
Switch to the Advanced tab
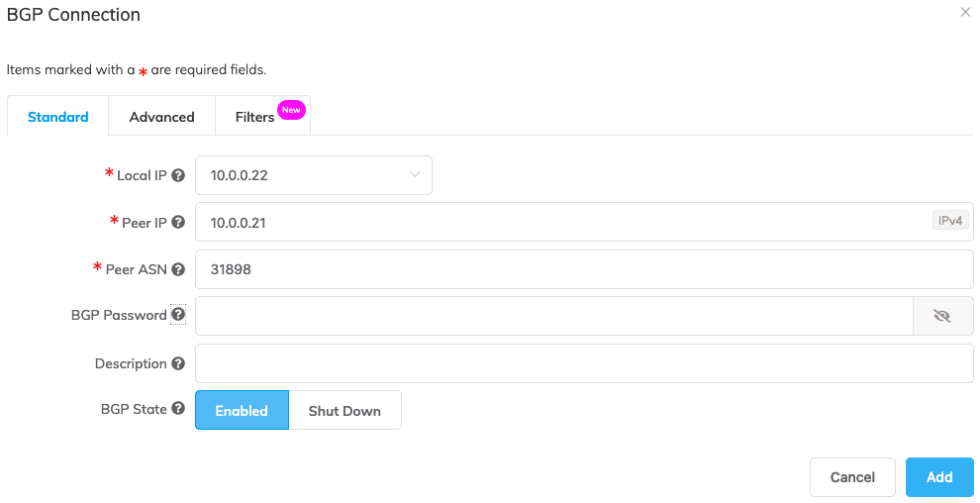pos(161,117)
